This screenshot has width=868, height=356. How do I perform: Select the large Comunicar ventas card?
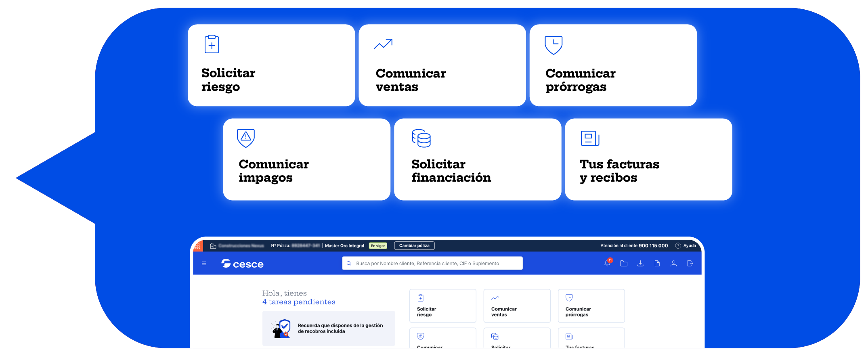click(442, 65)
